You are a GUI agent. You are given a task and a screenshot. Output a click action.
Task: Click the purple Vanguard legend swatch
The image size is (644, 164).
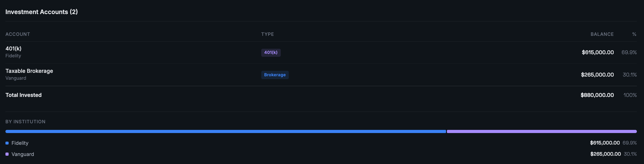pos(7,154)
